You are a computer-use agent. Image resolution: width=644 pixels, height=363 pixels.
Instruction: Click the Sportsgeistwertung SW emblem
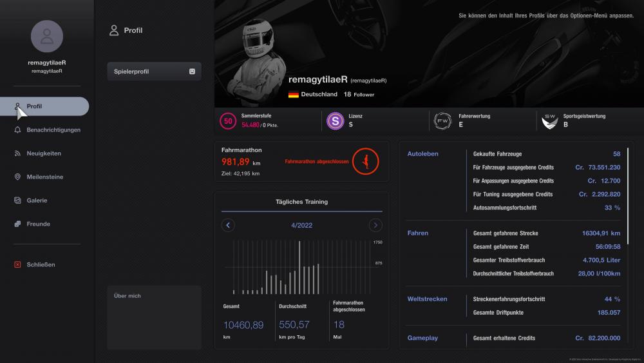[549, 121]
